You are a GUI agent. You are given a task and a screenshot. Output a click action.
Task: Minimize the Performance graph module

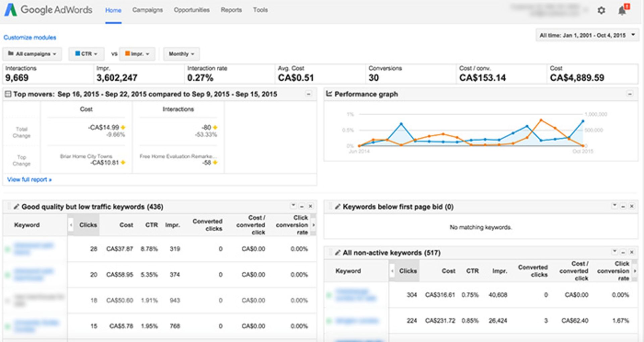(x=630, y=94)
